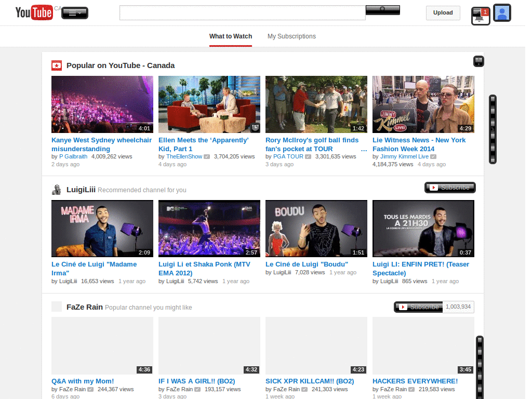Visit P Galbraith channel link
The image size is (532, 399).
(x=73, y=156)
